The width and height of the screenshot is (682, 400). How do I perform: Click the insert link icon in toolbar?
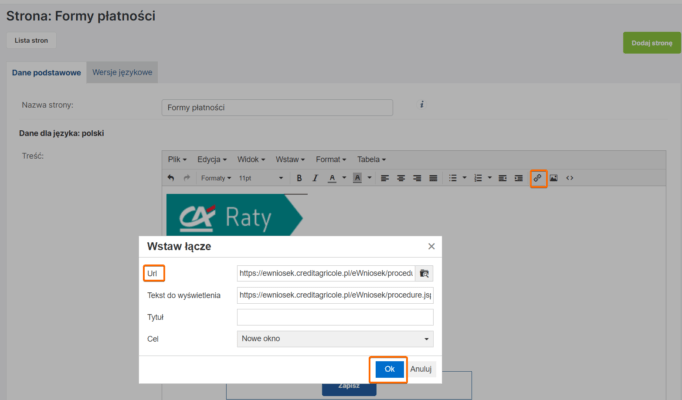point(538,178)
